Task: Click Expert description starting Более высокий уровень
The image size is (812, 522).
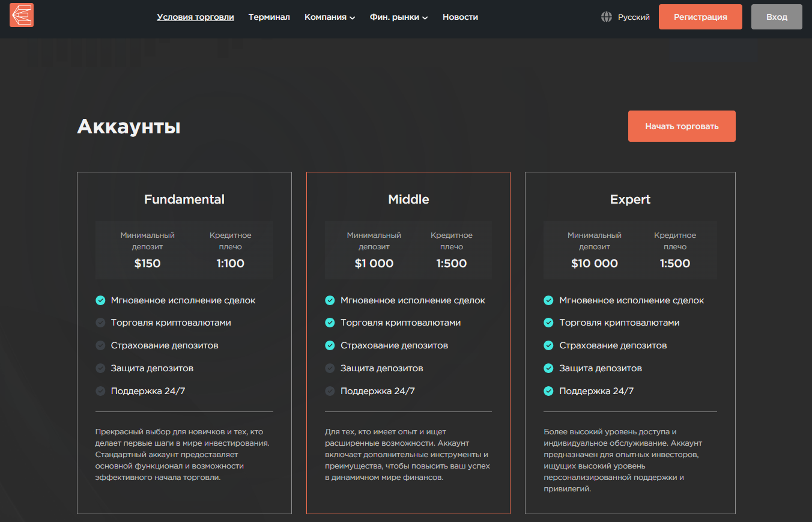Action: click(x=623, y=460)
